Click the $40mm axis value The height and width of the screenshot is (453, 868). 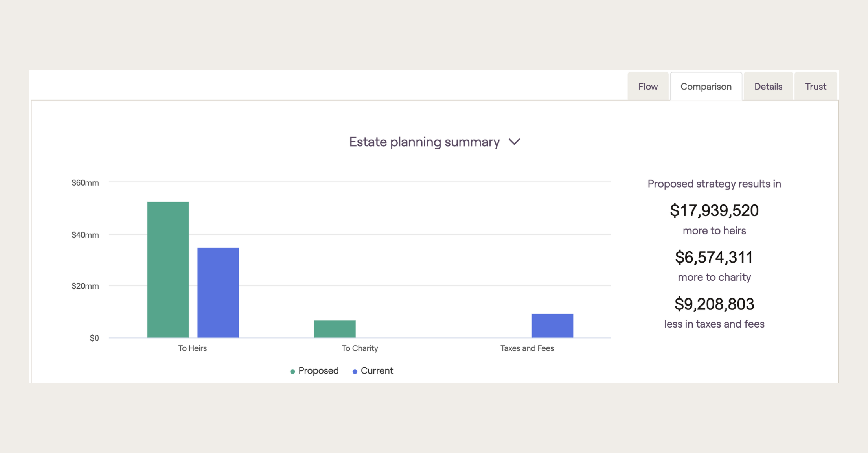[85, 235]
